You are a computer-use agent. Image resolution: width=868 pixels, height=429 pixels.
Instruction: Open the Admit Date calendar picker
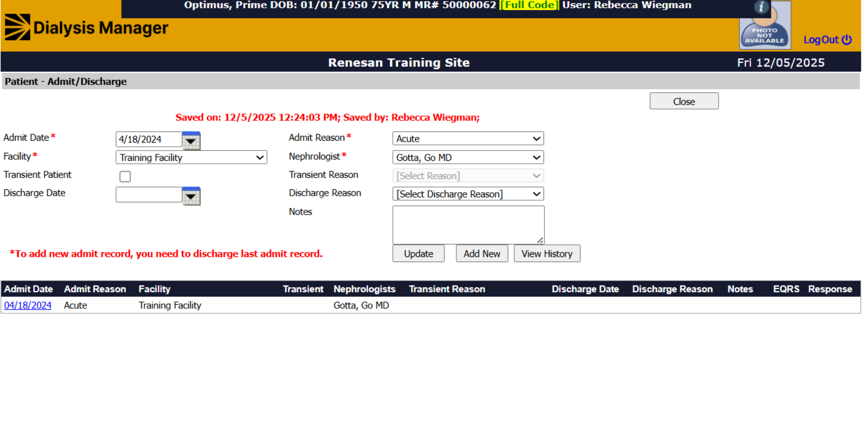click(191, 140)
